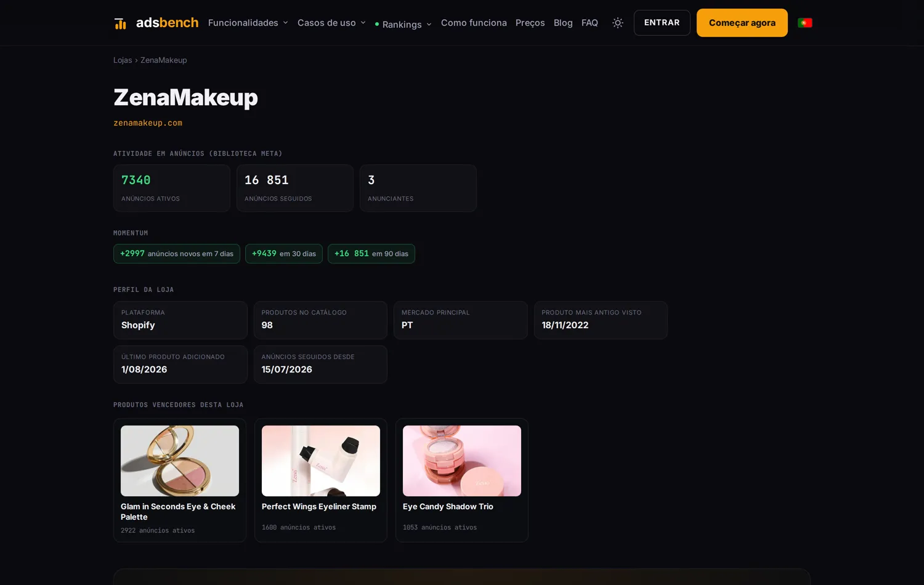The height and width of the screenshot is (585, 924).
Task: Expand the Casos de uso dropdown
Action: [x=331, y=23]
